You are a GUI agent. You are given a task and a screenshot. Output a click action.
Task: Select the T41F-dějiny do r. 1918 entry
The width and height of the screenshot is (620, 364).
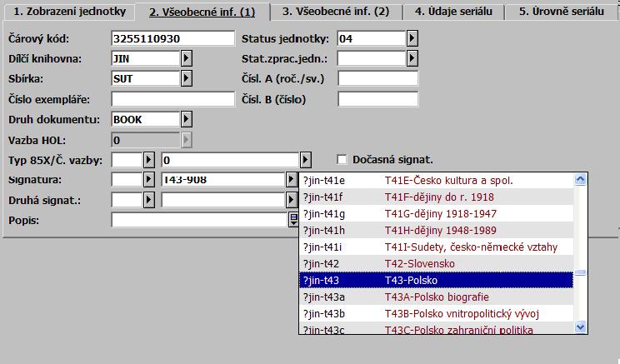(436, 197)
